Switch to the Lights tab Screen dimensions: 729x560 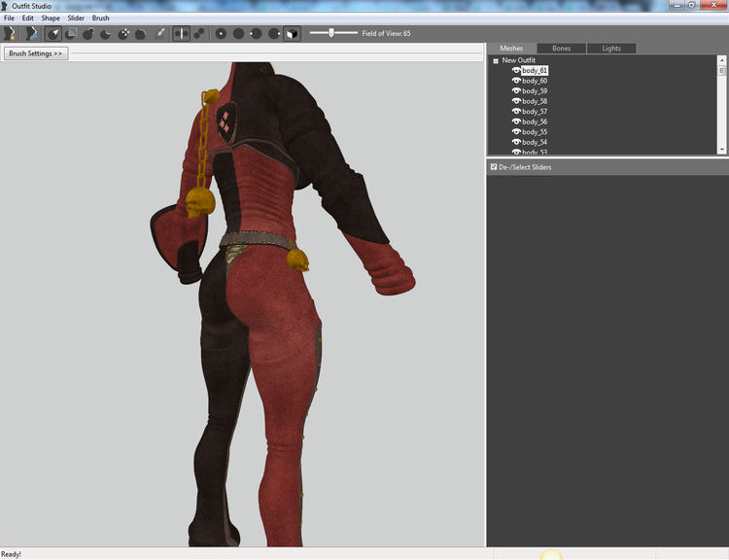[611, 49]
